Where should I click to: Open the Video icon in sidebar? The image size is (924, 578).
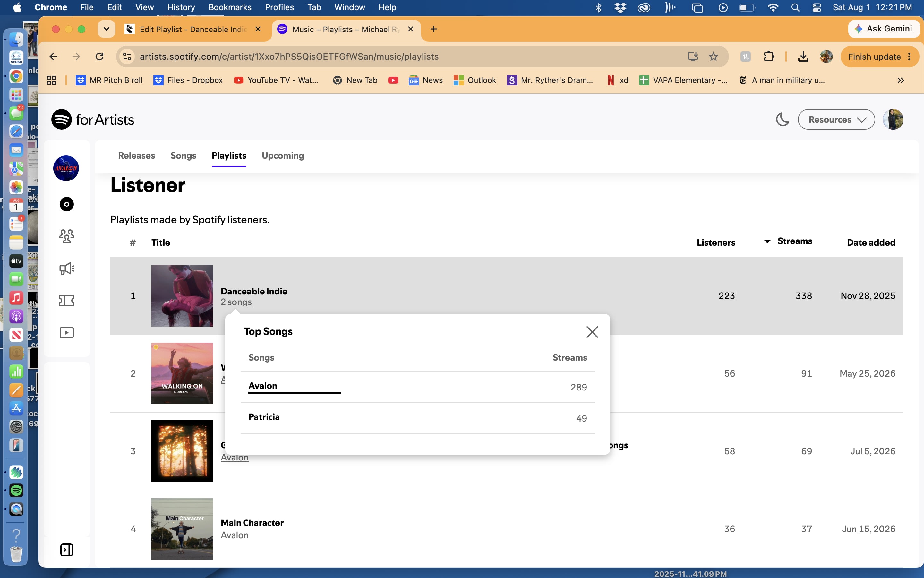(x=66, y=333)
